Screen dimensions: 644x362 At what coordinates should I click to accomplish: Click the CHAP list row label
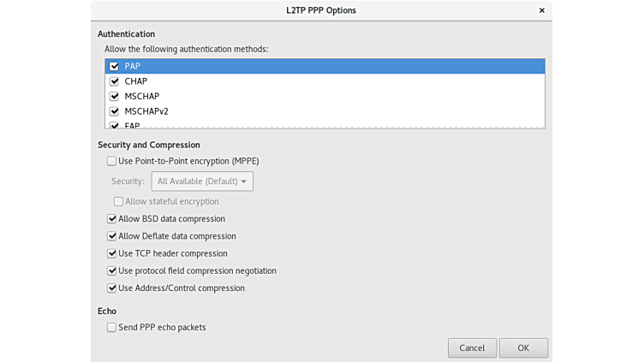point(136,81)
